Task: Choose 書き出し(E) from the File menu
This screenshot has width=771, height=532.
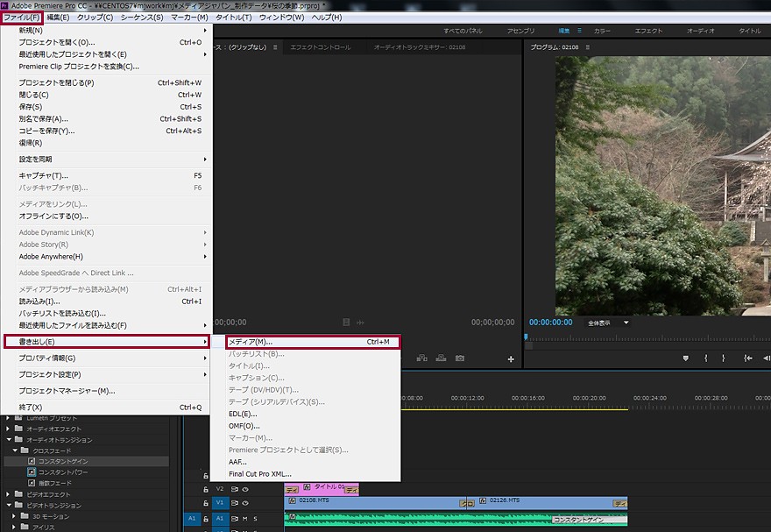Action: point(107,342)
